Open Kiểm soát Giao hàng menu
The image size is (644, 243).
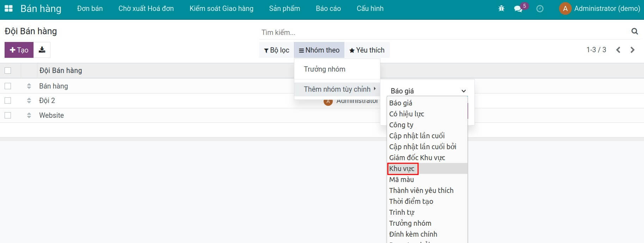(221, 8)
